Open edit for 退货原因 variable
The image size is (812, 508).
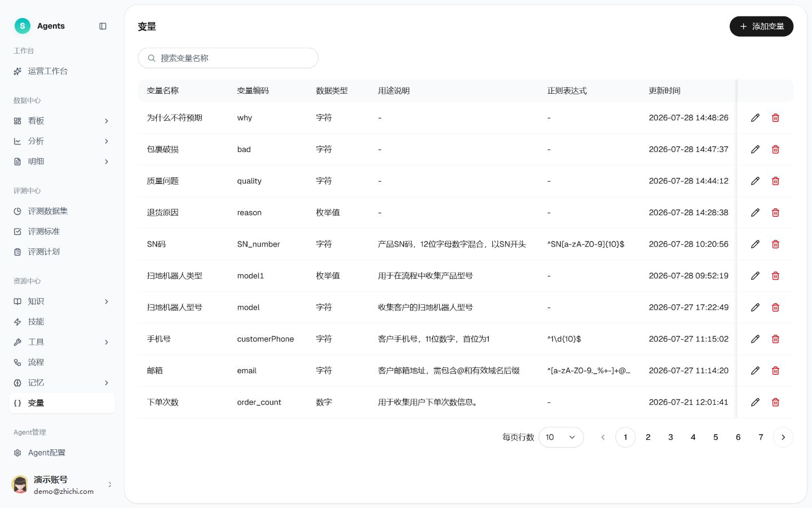(755, 213)
